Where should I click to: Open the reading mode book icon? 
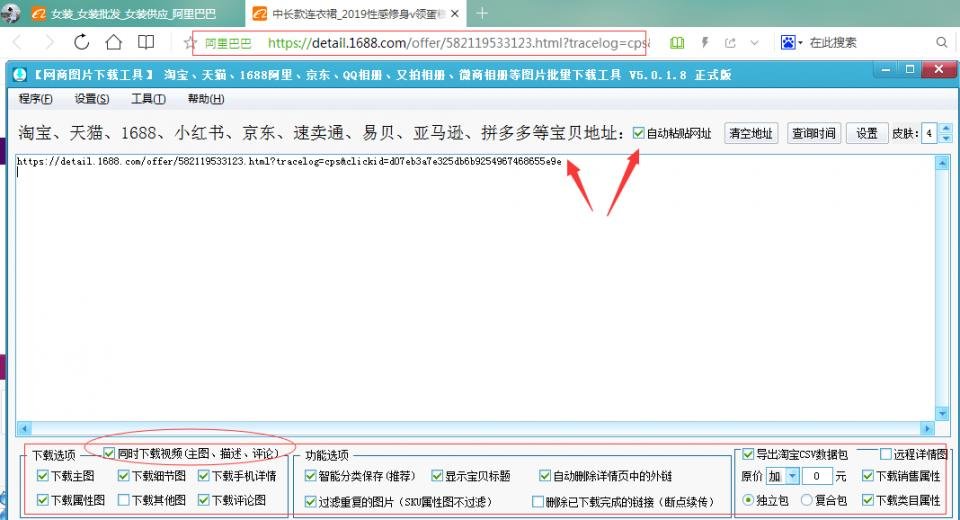pyautogui.click(x=146, y=42)
